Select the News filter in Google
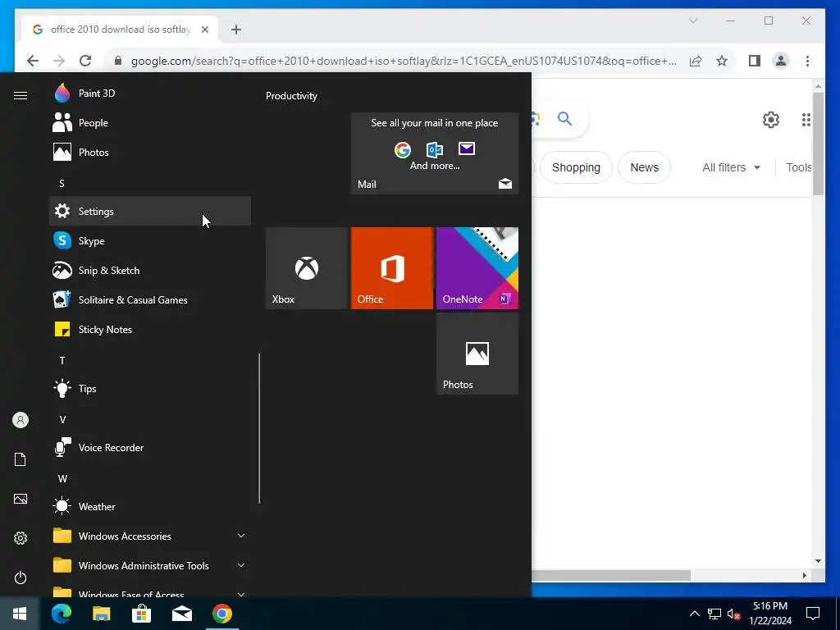 click(644, 167)
